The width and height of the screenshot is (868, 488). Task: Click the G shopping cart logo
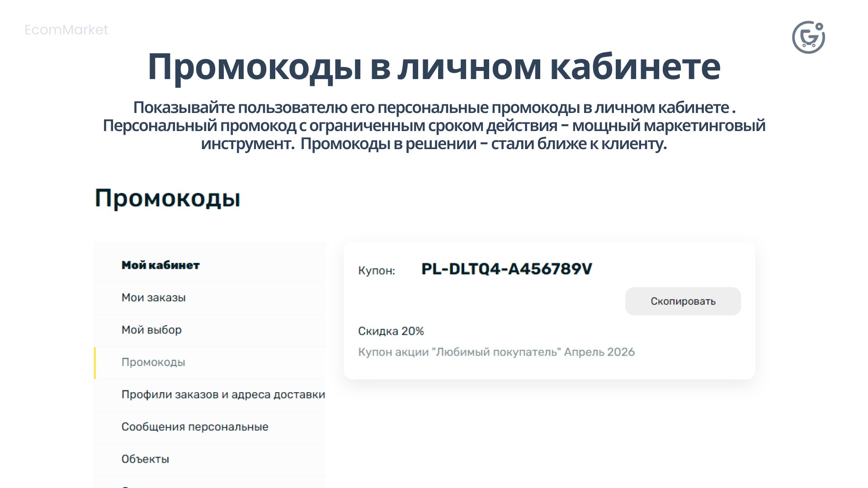click(x=809, y=37)
